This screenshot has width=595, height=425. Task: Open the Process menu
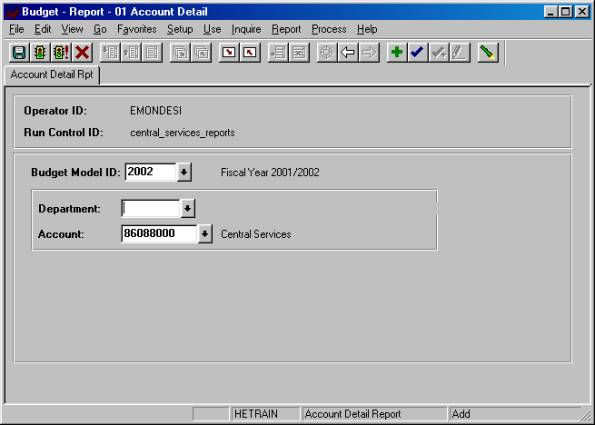[329, 29]
